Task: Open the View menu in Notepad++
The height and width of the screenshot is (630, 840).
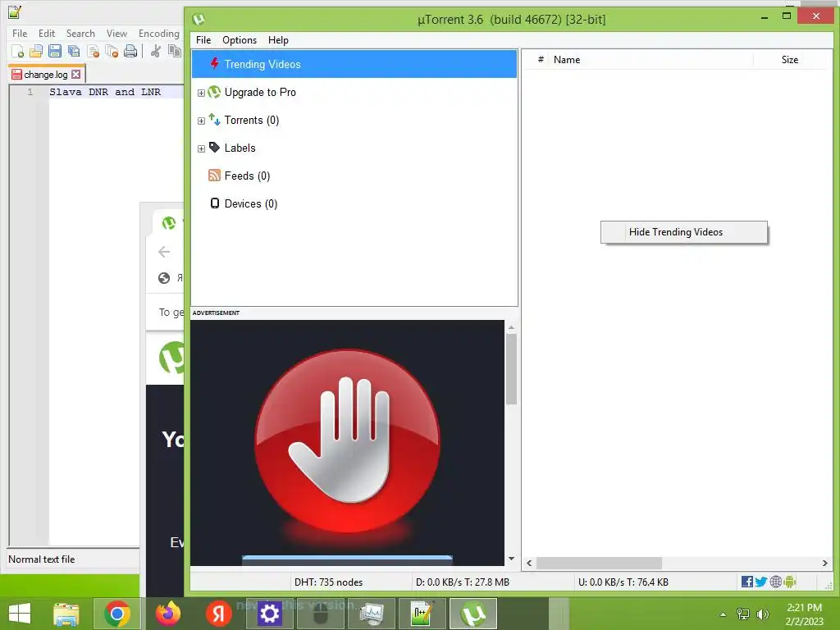Action: click(116, 33)
